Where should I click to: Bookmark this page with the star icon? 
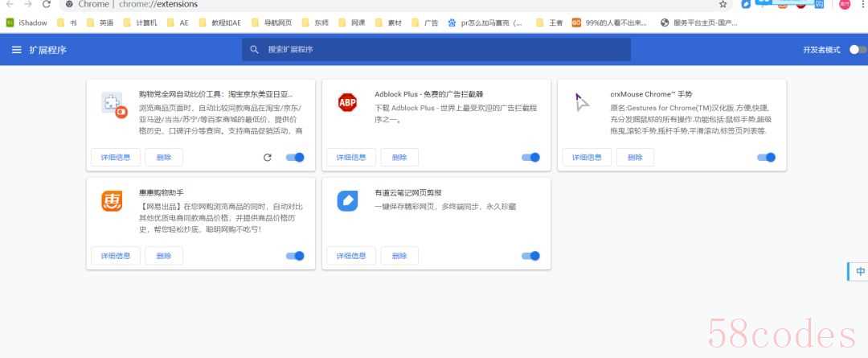coord(723,5)
